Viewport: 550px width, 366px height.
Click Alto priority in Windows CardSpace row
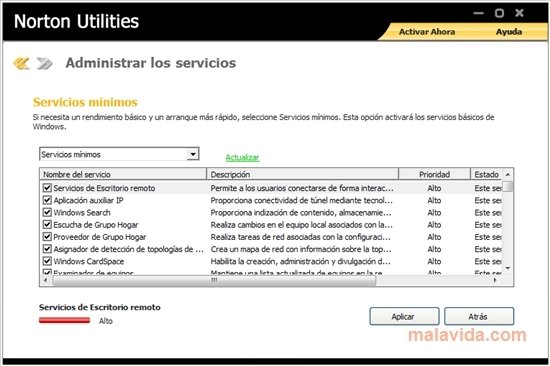click(x=434, y=261)
